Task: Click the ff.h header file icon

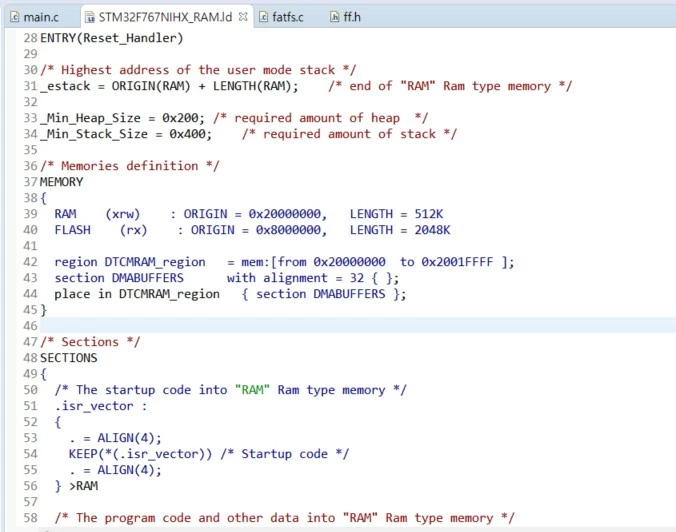Action: [x=335, y=17]
